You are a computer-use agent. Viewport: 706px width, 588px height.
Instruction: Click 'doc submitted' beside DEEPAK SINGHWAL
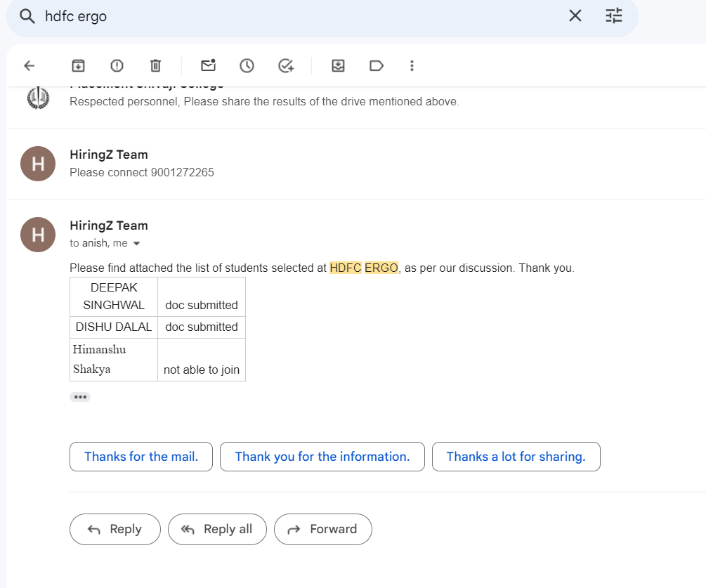[202, 296]
